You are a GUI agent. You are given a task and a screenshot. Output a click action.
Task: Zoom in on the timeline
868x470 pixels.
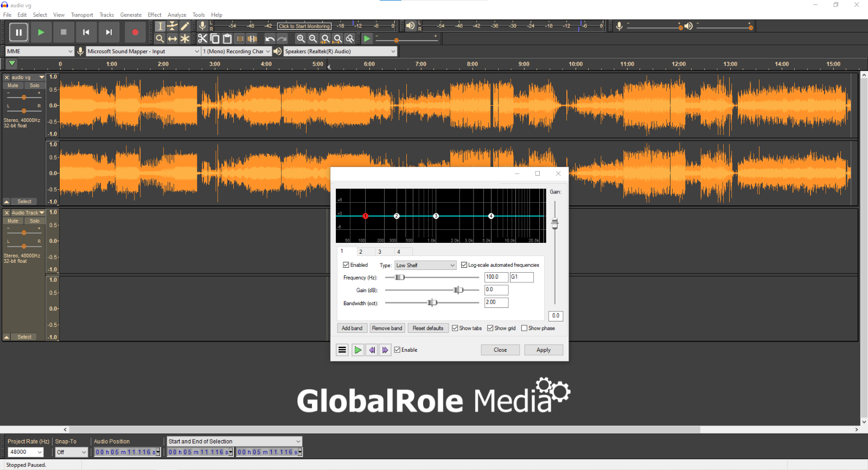point(301,38)
